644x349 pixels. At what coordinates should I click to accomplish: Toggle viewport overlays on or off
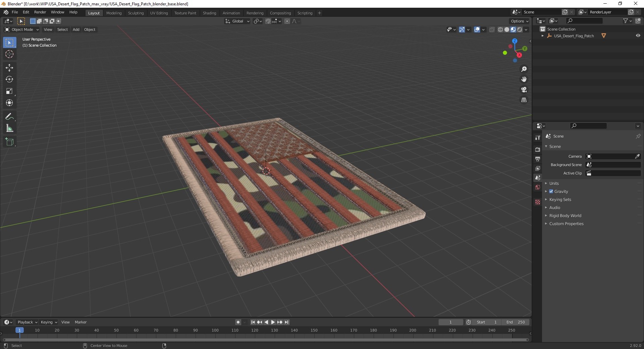(477, 30)
